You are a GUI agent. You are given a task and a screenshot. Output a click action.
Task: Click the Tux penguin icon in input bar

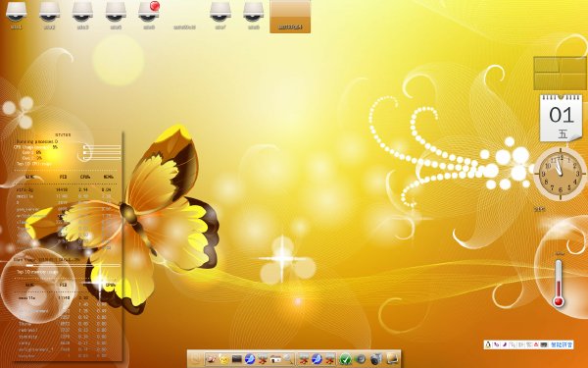click(x=488, y=344)
